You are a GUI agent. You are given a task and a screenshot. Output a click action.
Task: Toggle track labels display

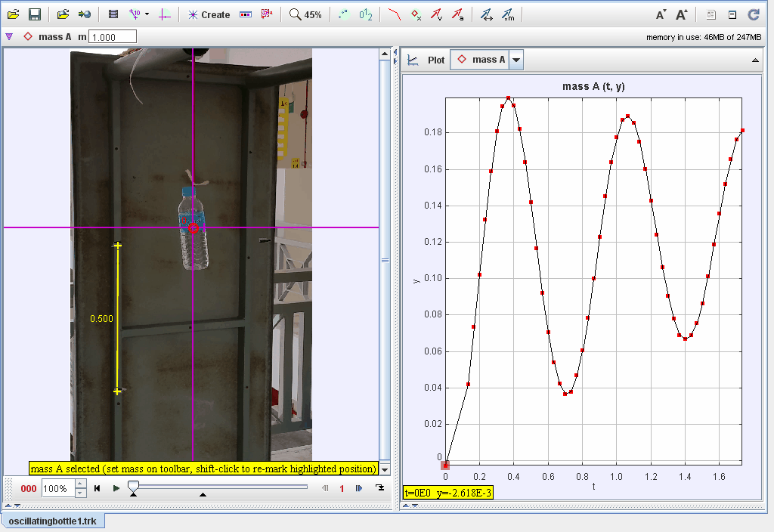[366, 14]
